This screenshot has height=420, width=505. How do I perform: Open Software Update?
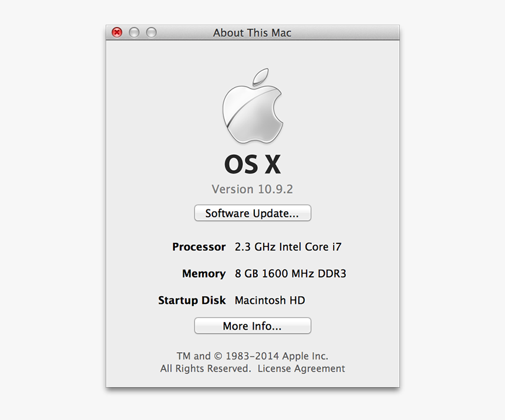point(253,213)
